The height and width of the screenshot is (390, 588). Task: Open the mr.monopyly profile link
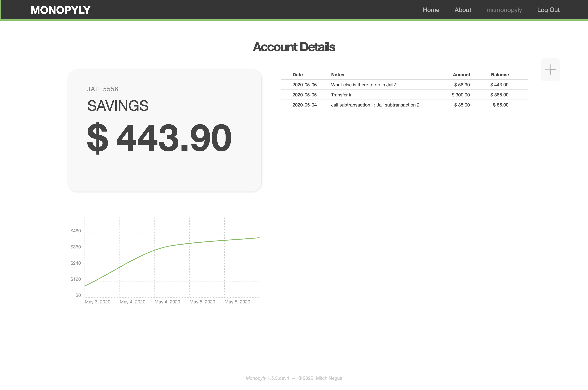click(504, 10)
